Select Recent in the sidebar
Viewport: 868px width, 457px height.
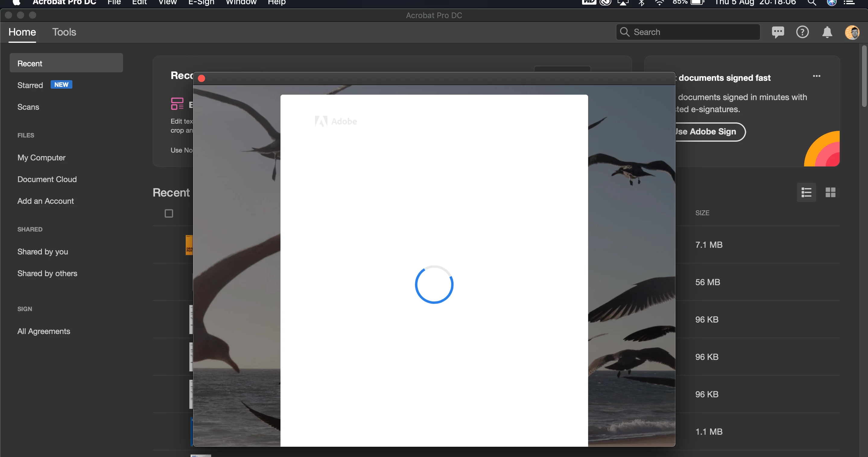(66, 63)
